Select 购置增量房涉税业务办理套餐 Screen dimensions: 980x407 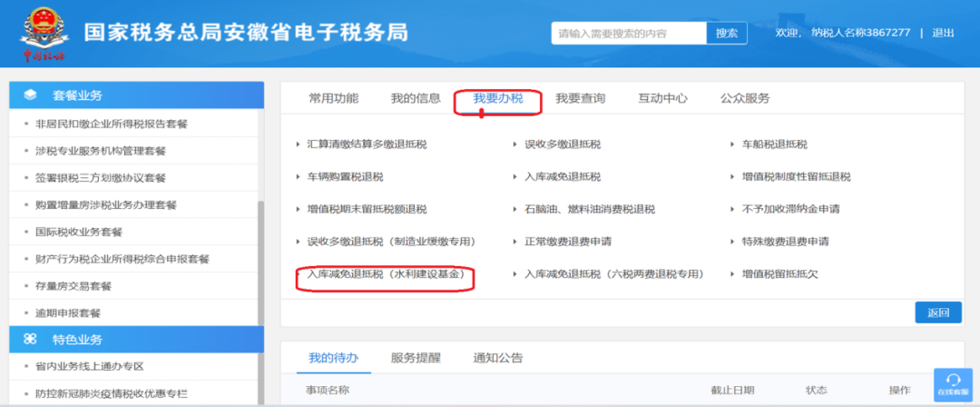(x=106, y=204)
